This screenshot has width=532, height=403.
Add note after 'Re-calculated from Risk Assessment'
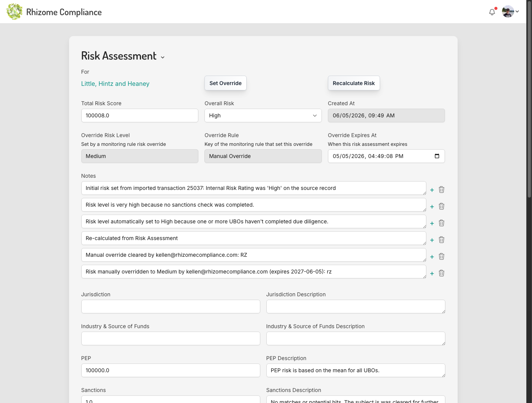432,240
